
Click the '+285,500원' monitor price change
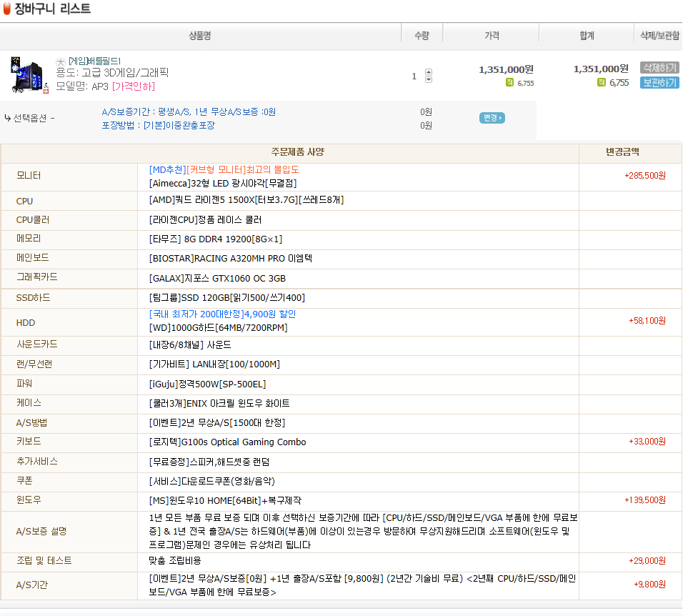tap(645, 176)
